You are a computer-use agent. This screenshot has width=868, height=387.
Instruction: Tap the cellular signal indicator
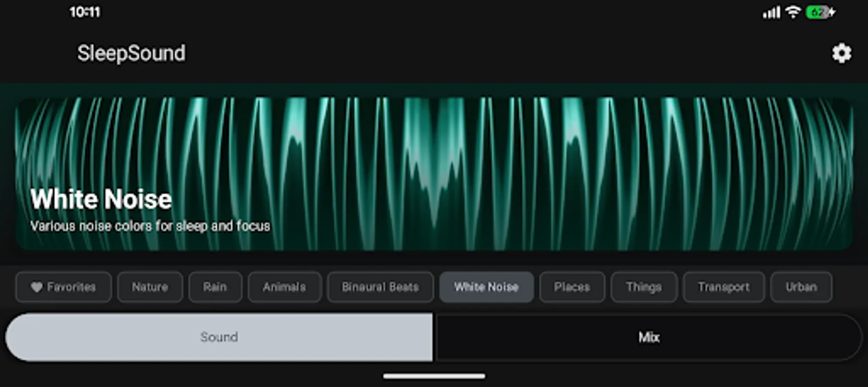click(x=772, y=13)
